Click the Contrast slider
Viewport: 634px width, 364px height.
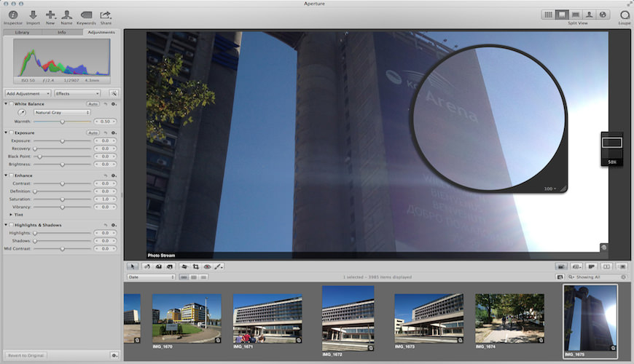pyautogui.click(x=62, y=183)
